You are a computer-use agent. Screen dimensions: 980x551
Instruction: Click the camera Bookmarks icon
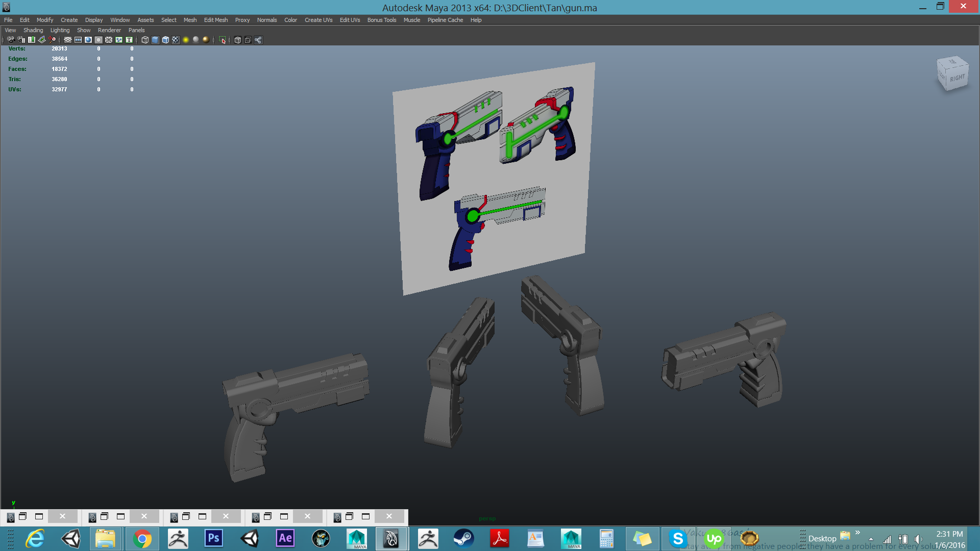point(32,40)
